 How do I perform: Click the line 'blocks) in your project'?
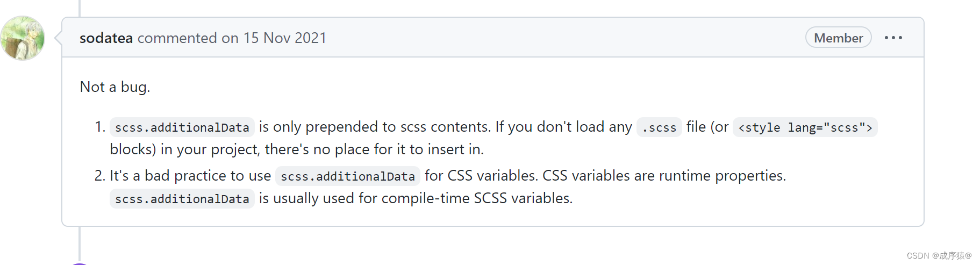[297, 149]
